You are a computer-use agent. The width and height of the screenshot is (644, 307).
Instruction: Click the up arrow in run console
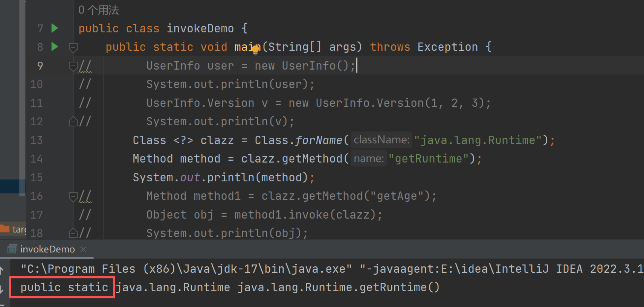[2, 269]
